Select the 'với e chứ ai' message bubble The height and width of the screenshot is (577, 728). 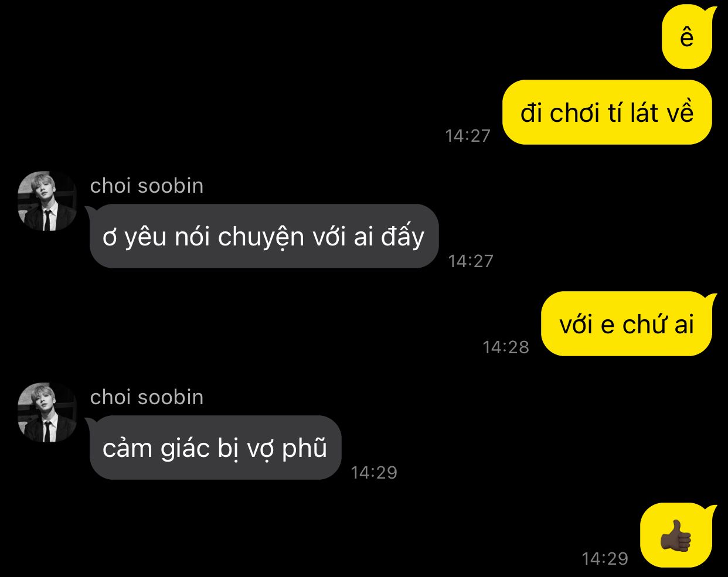[x=627, y=323]
